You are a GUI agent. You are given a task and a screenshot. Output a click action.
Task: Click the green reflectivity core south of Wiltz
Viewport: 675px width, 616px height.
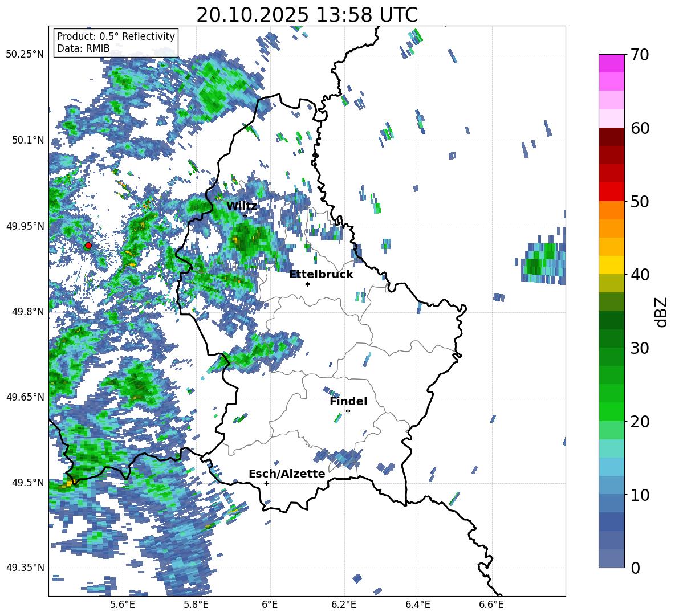coord(245,239)
